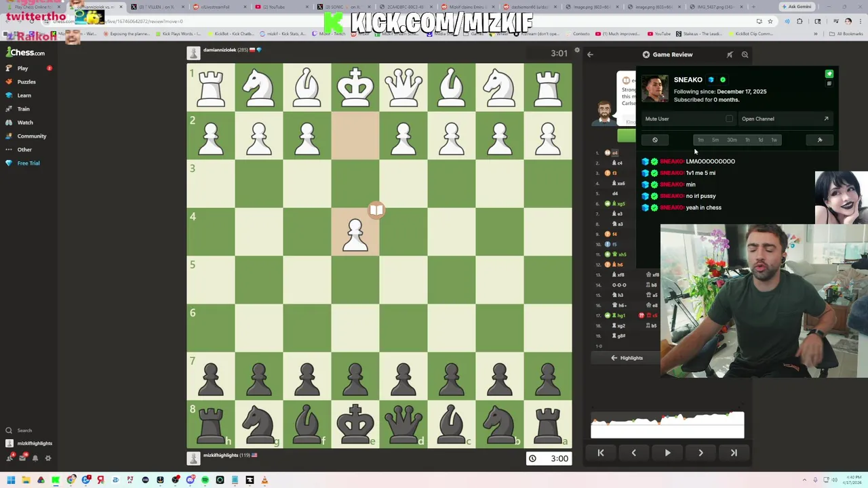Select move 11. xh5 in move list
868x488 pixels.
620,254
